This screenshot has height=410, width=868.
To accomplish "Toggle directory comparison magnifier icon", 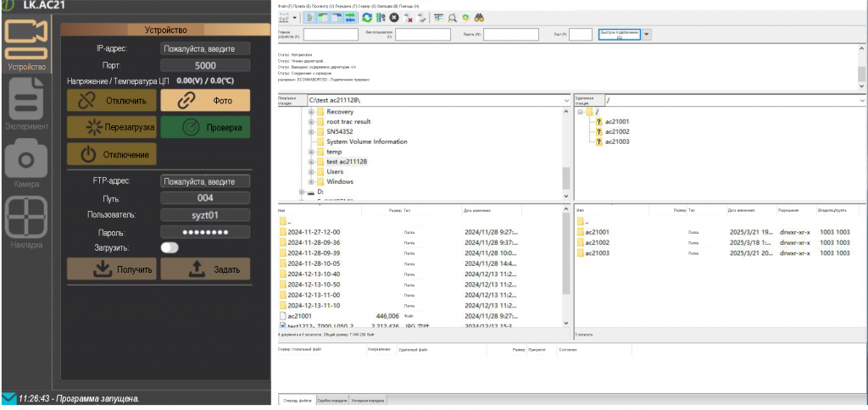I will click(453, 18).
